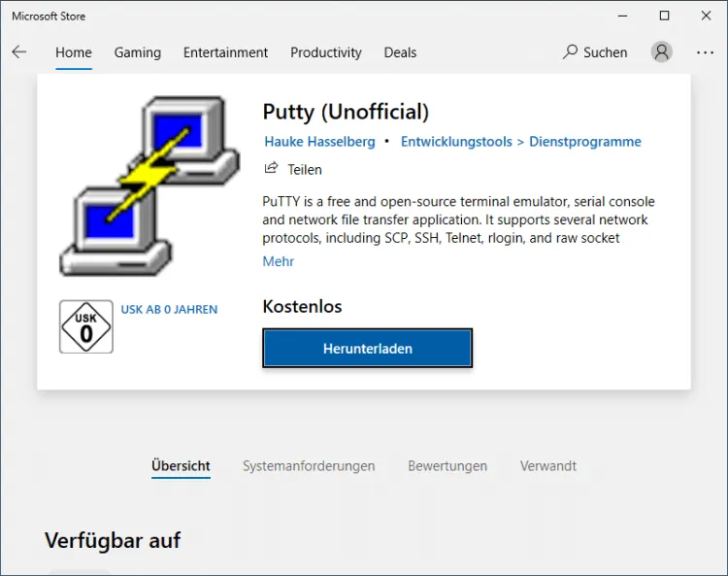Select the Verwandt section tab
The width and height of the screenshot is (728, 576).
point(547,465)
